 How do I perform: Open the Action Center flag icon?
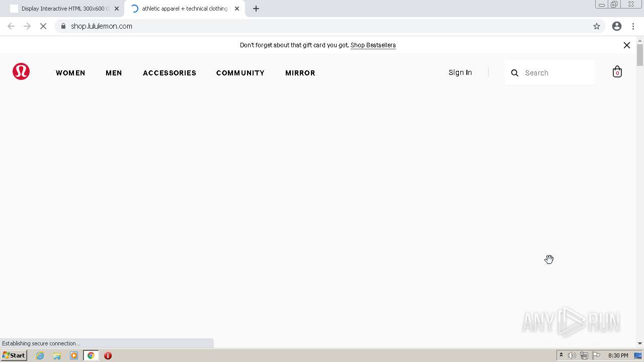point(596,355)
